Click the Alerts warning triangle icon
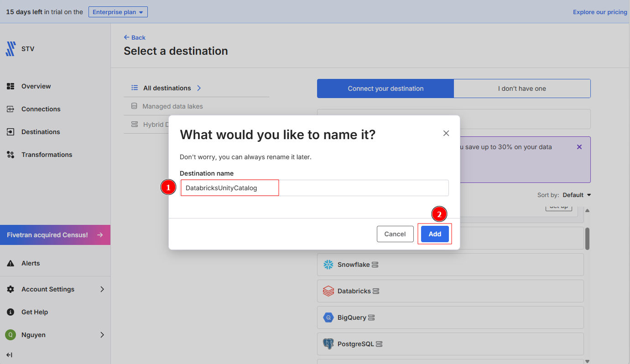Viewport: 630px width, 364px height. 10,263
